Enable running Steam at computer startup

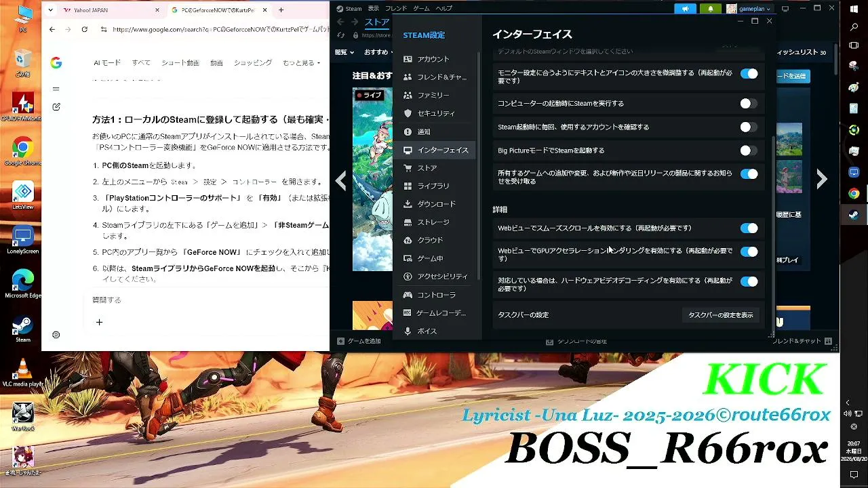[749, 104]
